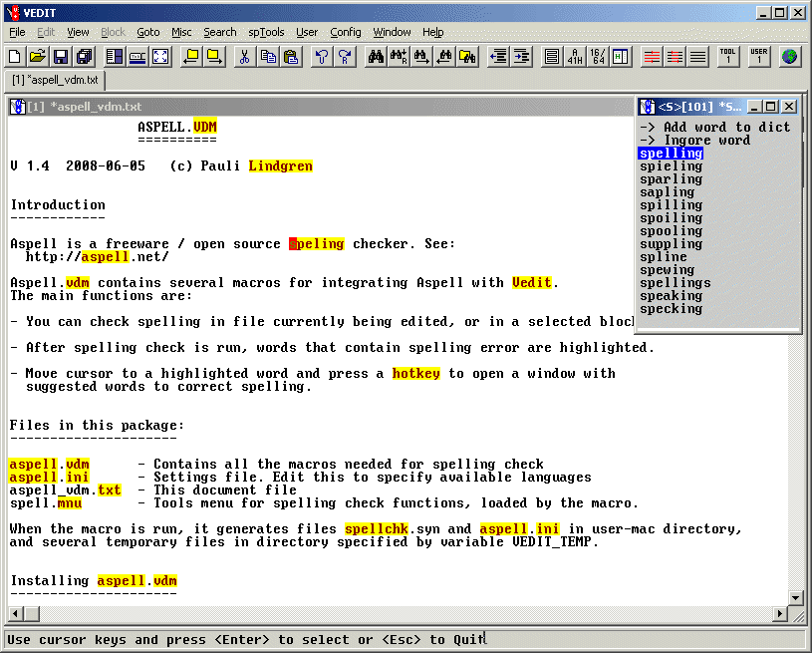Click the New file icon
Image resolution: width=812 pixels, height=653 pixels.
click(x=14, y=57)
